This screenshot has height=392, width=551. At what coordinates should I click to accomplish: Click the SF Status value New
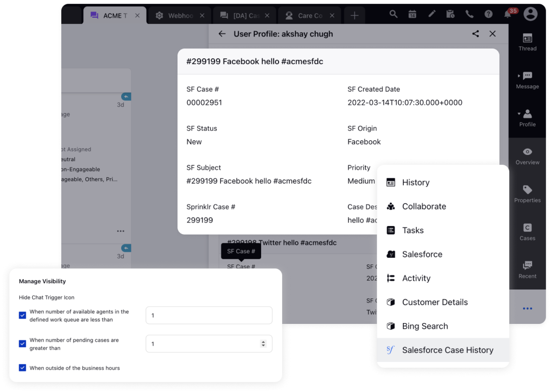pos(194,142)
